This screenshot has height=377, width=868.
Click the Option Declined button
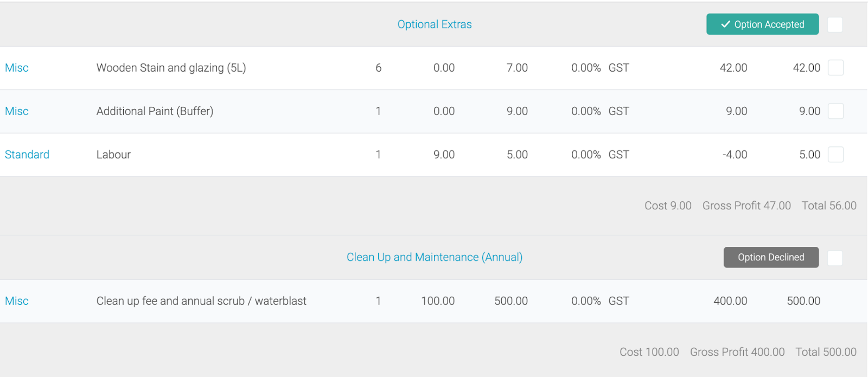pyautogui.click(x=771, y=257)
